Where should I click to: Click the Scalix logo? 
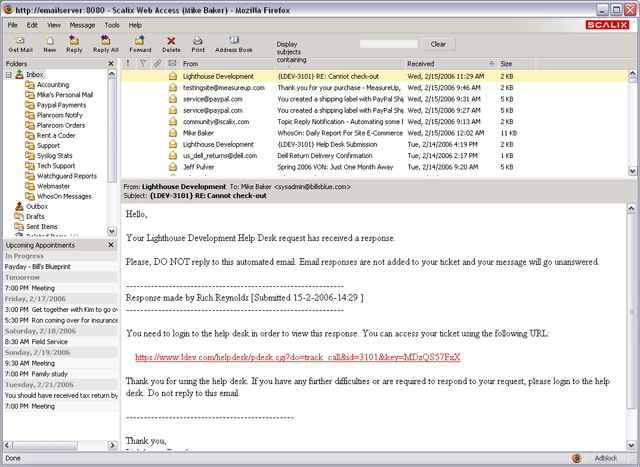click(607, 25)
